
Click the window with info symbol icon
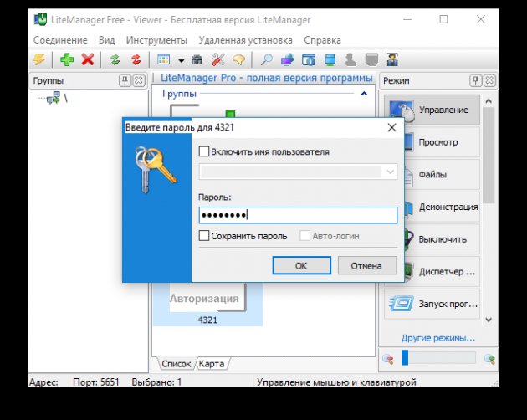(309, 60)
